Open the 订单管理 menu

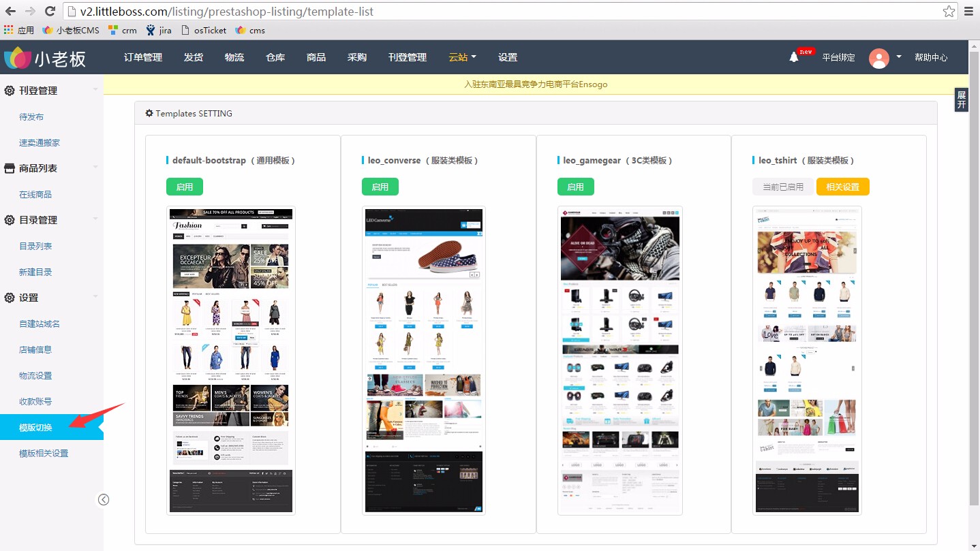143,57
